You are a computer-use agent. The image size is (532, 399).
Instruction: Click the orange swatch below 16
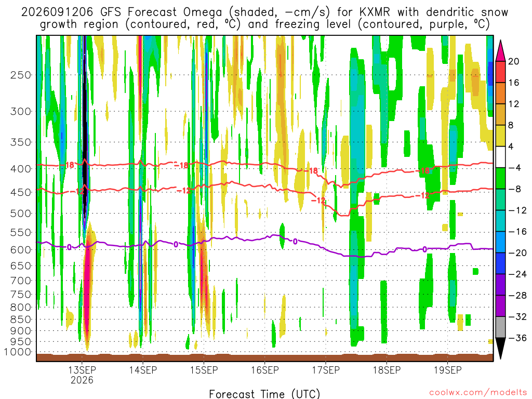tap(500, 94)
